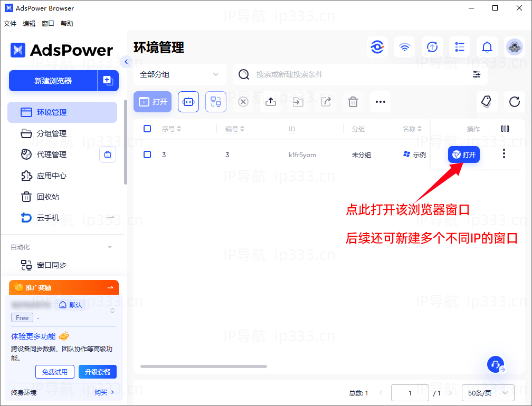Open column settings icon in table header

point(505,129)
